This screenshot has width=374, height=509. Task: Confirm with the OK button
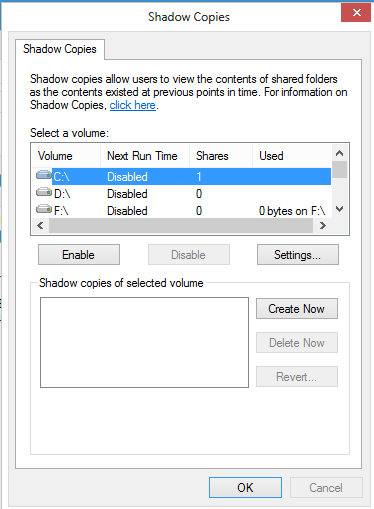pos(245,488)
